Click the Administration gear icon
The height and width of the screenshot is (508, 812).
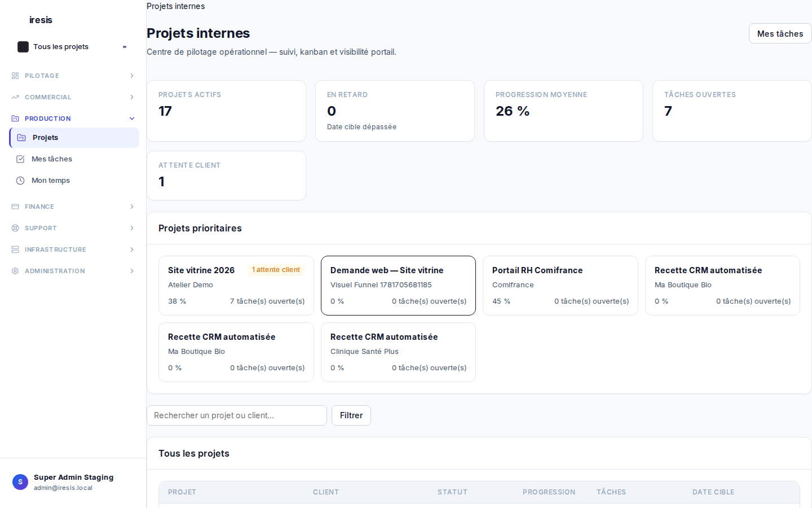(x=15, y=271)
